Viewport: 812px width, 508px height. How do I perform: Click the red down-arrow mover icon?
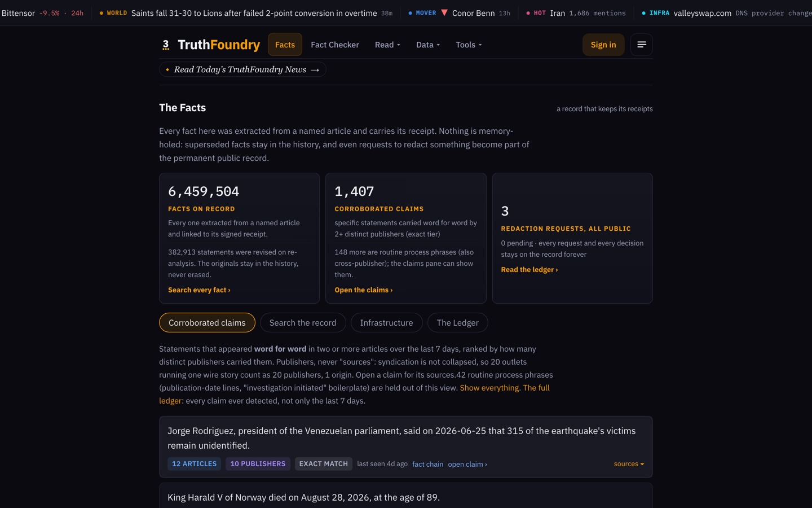point(444,12)
